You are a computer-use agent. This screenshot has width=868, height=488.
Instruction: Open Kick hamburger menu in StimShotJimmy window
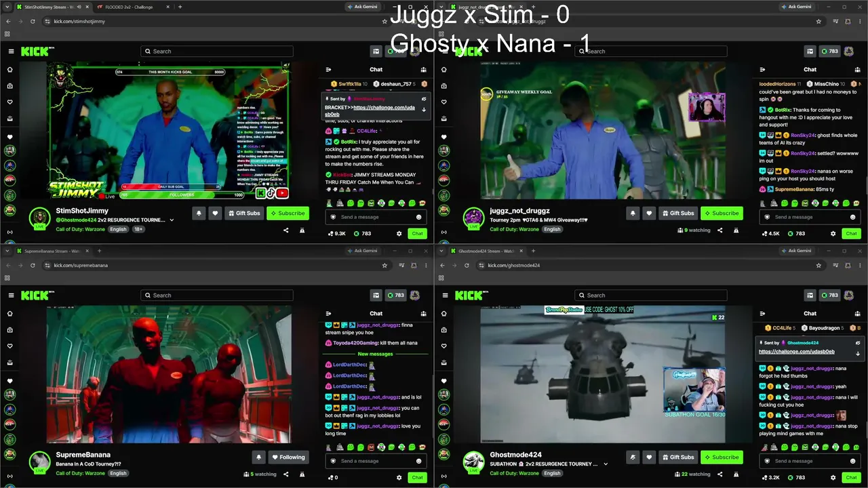coord(11,51)
